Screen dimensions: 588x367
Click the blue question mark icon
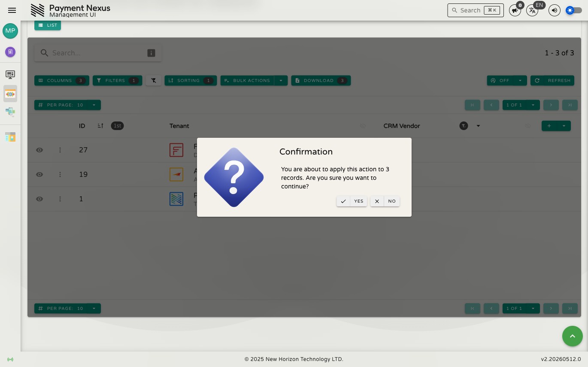[x=234, y=177]
